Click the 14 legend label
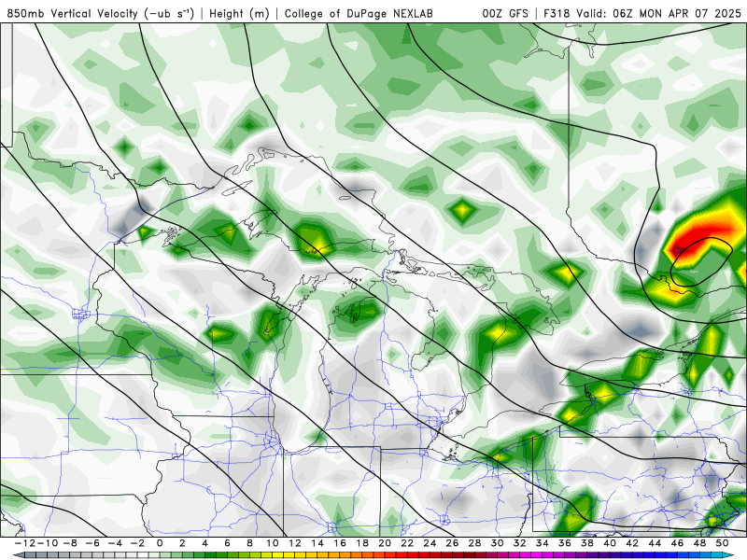The width and height of the screenshot is (747, 560). click(x=317, y=543)
